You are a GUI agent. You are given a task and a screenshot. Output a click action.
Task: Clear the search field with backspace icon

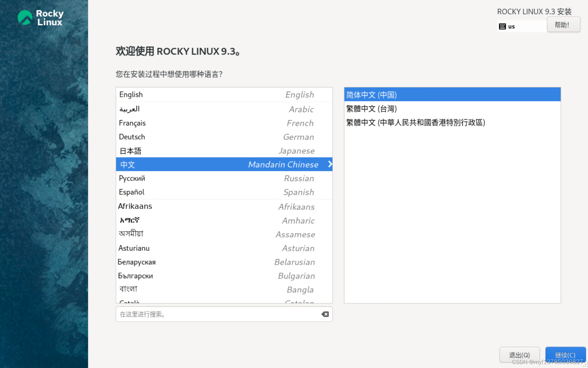pyautogui.click(x=325, y=314)
